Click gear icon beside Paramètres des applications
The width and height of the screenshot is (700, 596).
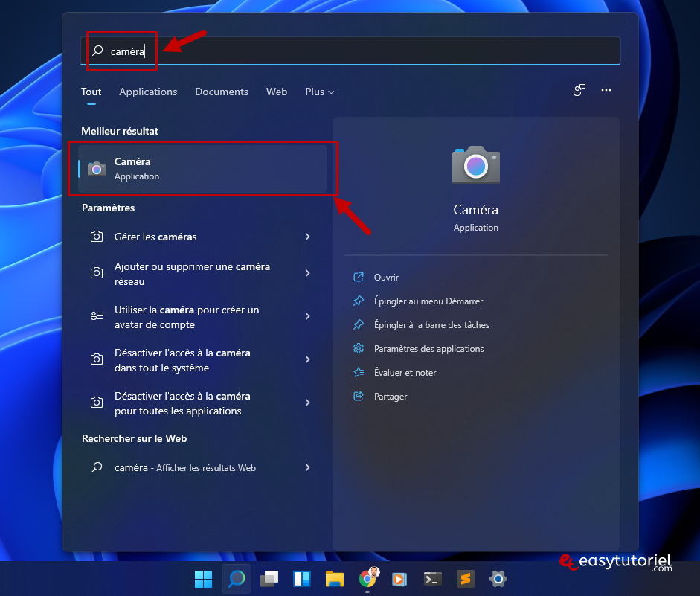click(x=359, y=348)
